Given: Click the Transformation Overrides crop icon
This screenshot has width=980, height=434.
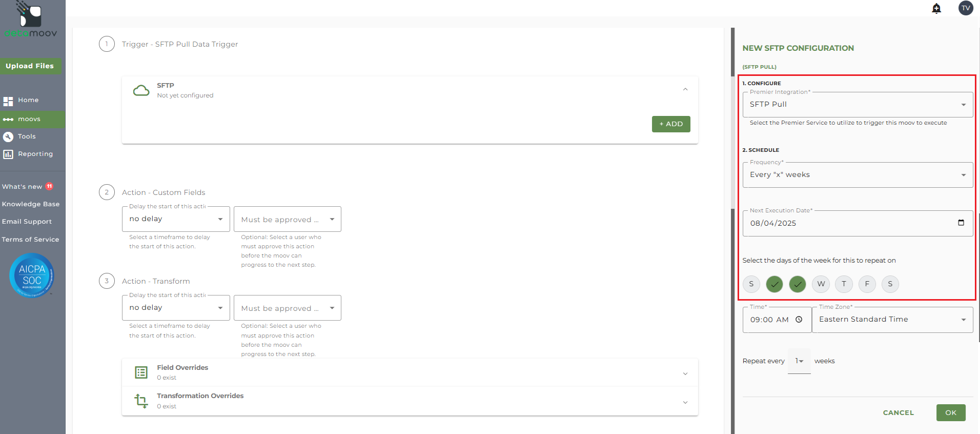Looking at the screenshot, I should pyautogui.click(x=141, y=401).
